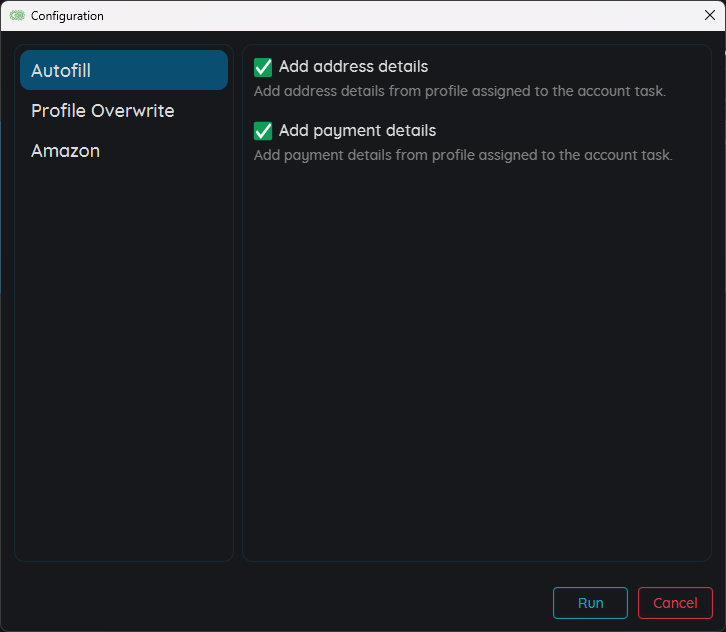The width and height of the screenshot is (726, 632).
Task: Click the empty footer area left of Run
Action: tap(280, 603)
